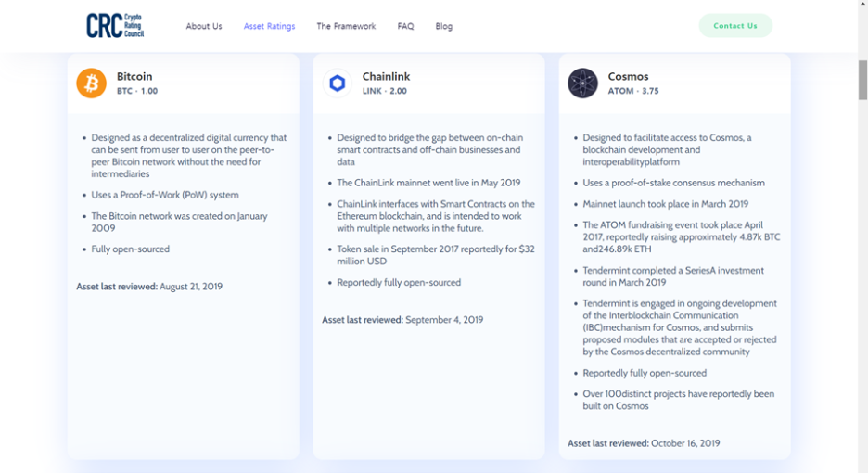This screenshot has width=868, height=473.
Task: Click 'The Bitcoin network was created' bullet
Action: [179, 222]
